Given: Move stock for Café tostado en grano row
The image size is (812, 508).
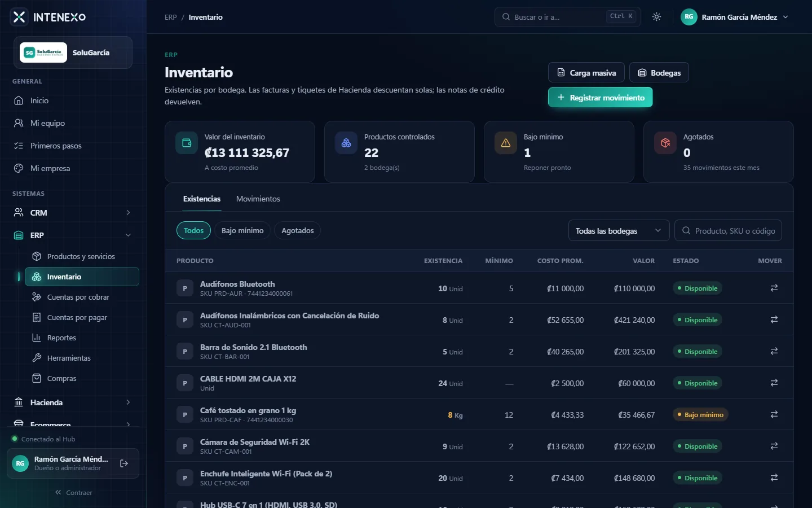Looking at the screenshot, I should [774, 414].
